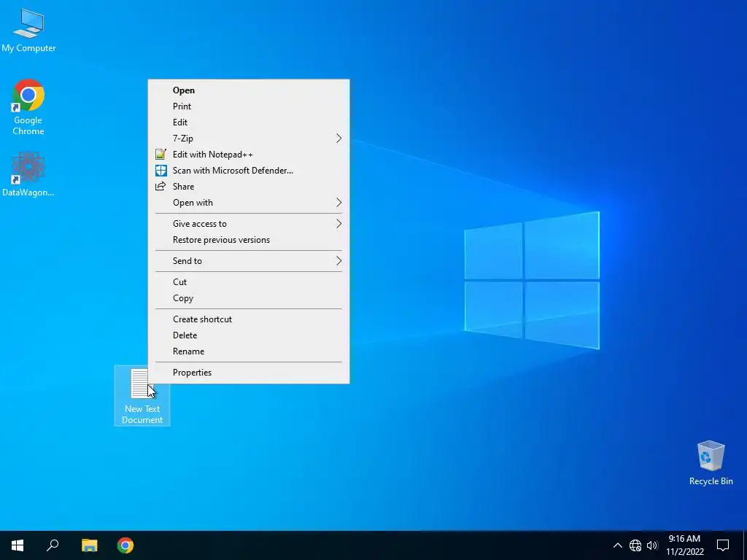Screen dimensions: 747x560
Task: Choose Cut in the context menu
Action: coord(249,282)
